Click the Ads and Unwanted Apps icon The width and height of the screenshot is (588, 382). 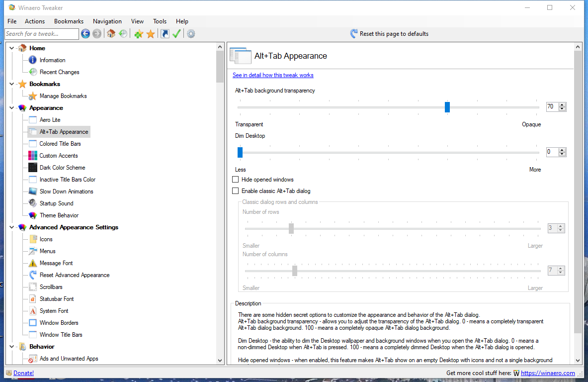pos(33,359)
